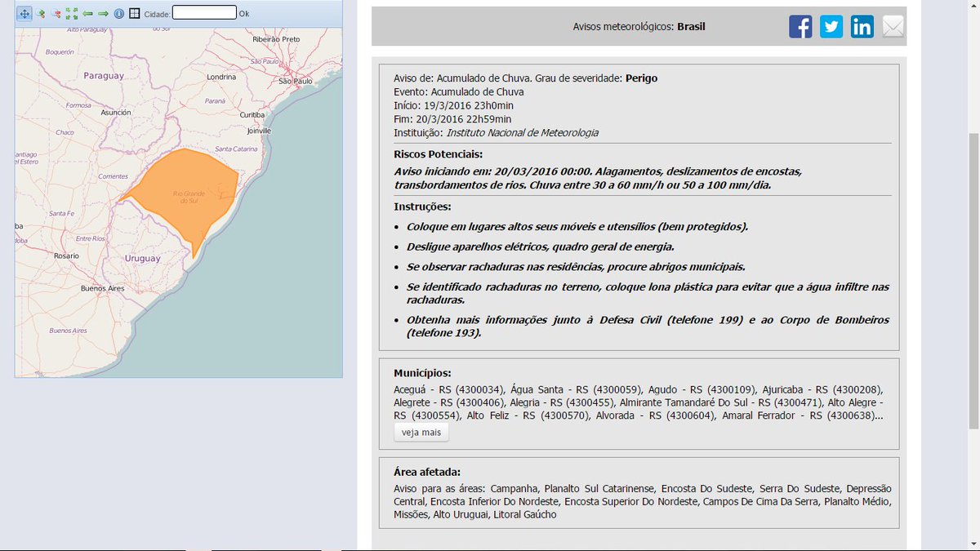Image resolution: width=980 pixels, height=551 pixels.
Task: Click Asunción label on map
Action: tap(115, 112)
